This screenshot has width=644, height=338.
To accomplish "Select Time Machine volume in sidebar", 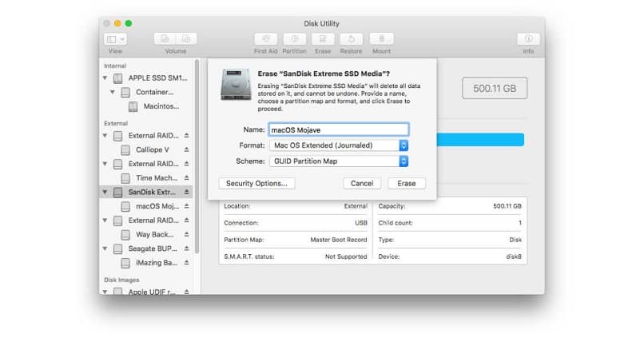I will [155, 177].
